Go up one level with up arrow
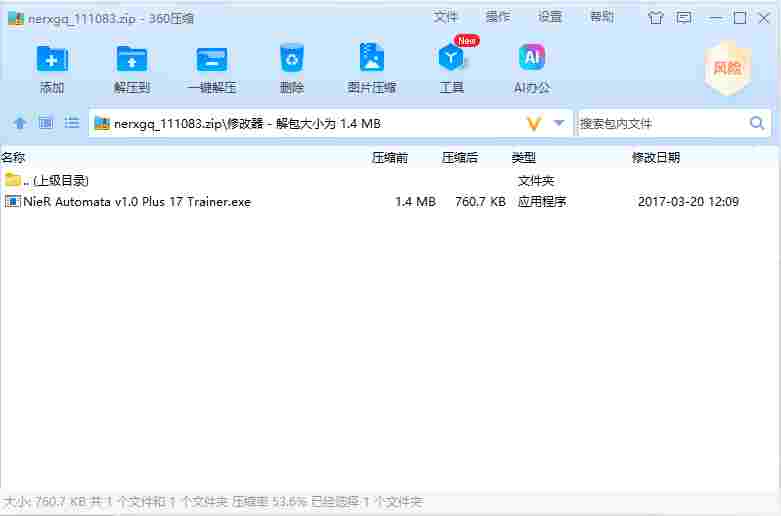781x516 pixels. pos(20,123)
